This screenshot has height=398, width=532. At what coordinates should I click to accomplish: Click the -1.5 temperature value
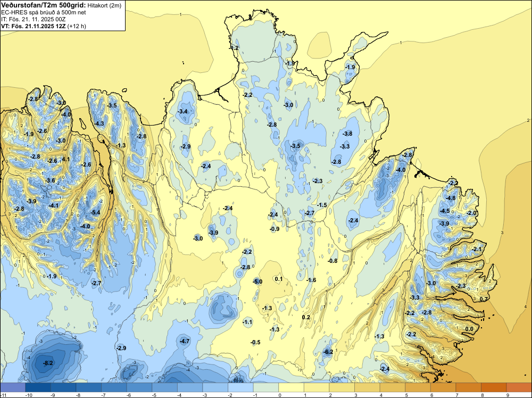point(322,205)
